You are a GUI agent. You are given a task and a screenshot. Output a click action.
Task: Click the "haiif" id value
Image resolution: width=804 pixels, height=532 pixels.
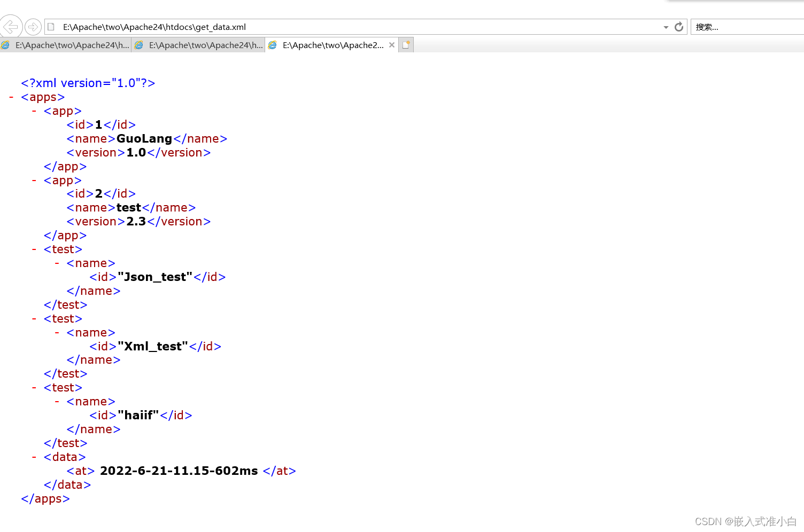click(138, 416)
